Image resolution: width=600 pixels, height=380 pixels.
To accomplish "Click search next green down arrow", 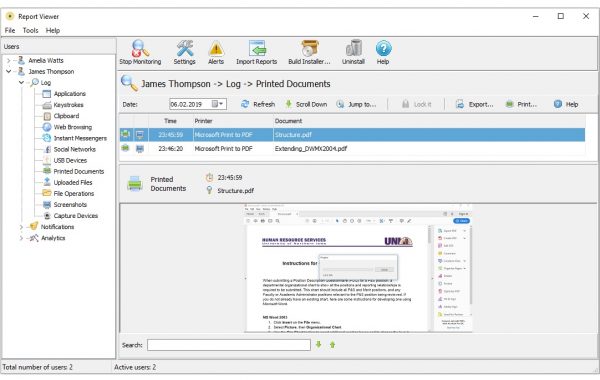I will [x=318, y=345].
